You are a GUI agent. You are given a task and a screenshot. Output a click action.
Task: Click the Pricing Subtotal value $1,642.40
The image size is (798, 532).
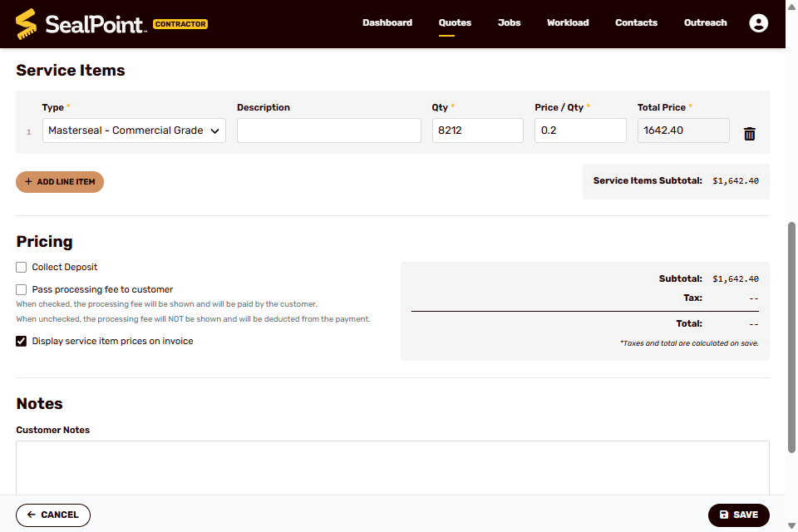pyautogui.click(x=736, y=279)
